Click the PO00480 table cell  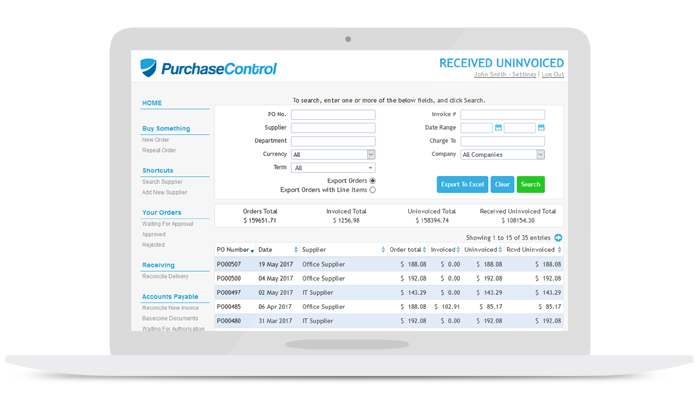point(229,321)
